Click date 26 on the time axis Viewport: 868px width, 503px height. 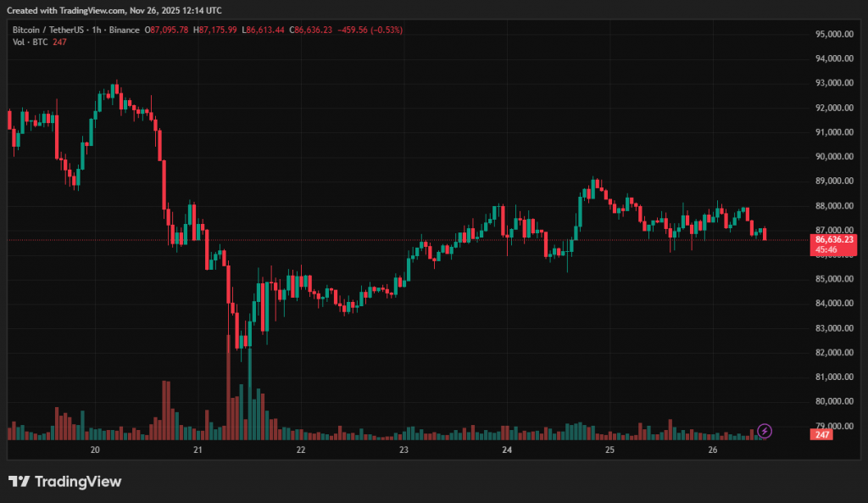712,450
